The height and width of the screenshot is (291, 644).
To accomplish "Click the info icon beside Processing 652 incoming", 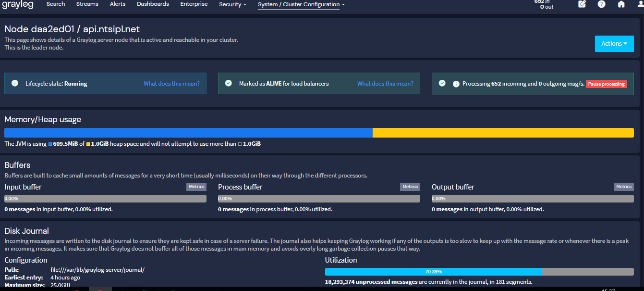I will point(456,84).
